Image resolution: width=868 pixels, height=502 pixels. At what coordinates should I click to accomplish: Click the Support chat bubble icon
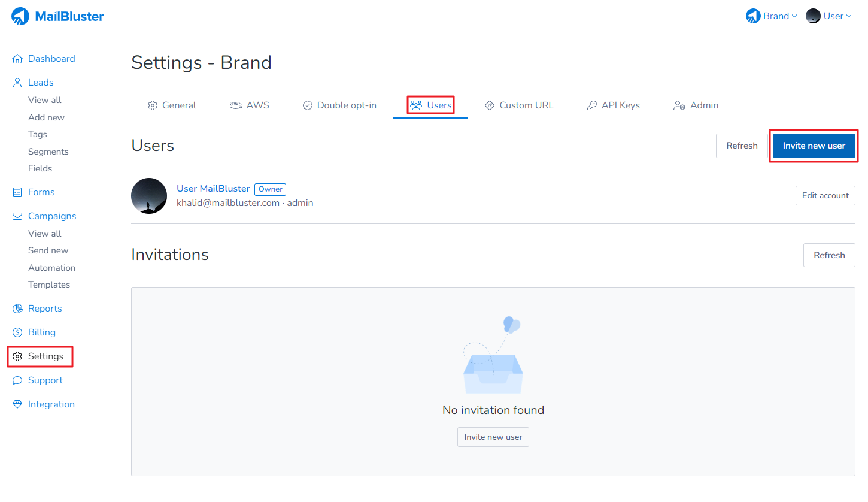(17, 380)
